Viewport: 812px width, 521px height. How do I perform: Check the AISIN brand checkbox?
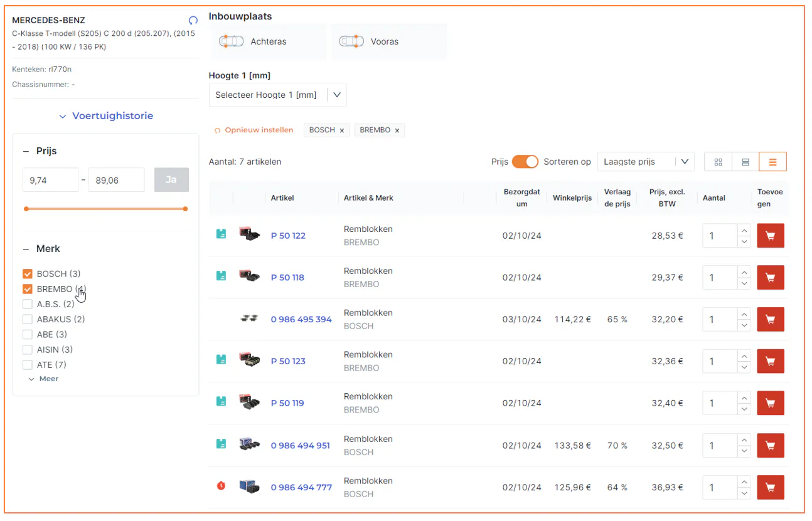point(27,350)
